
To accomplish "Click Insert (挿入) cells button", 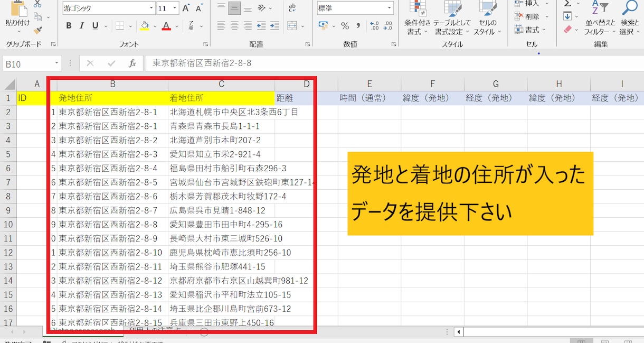I will pos(531,4).
